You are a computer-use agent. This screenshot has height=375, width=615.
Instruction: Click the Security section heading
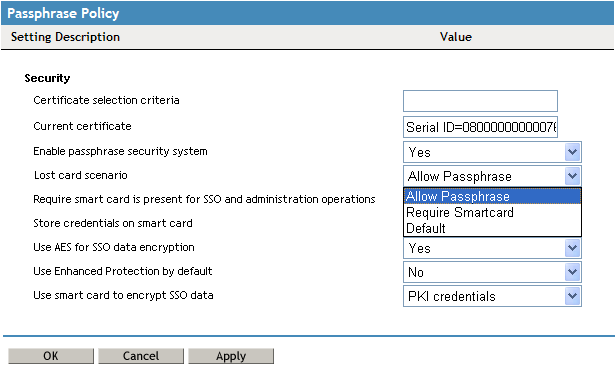[x=47, y=78]
